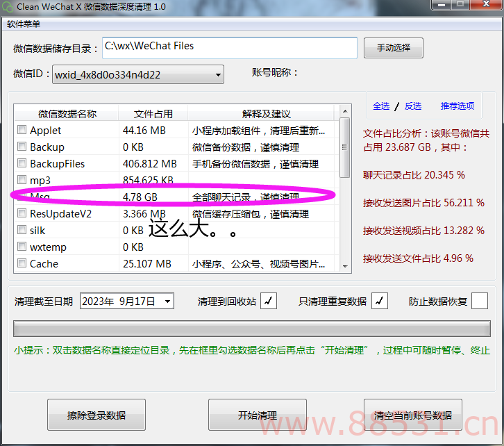Enable the Cache row checkbox

coord(22,263)
